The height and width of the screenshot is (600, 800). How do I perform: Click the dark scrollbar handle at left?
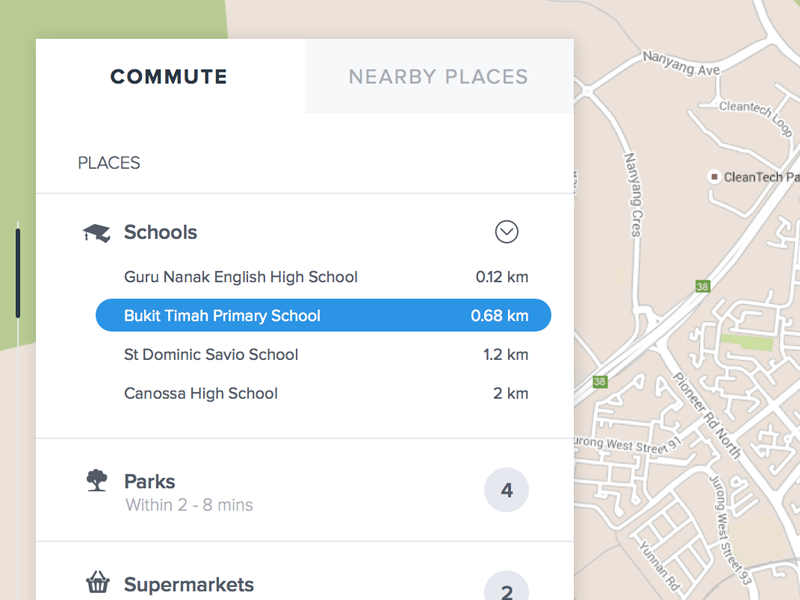(17, 273)
